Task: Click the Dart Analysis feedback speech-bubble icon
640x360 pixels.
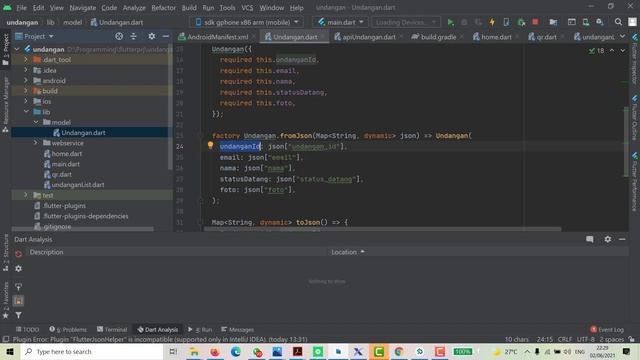Action: pyautogui.click(x=590, y=239)
